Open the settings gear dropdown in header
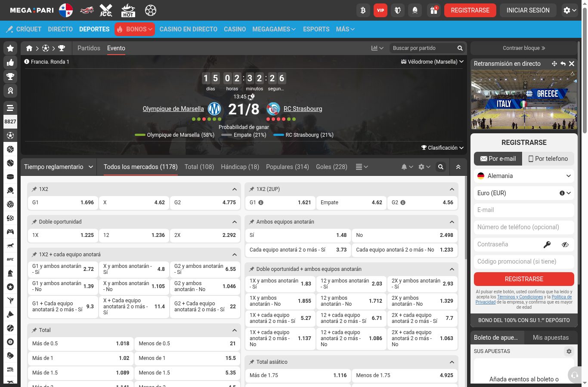588x387 pixels. click(569, 10)
